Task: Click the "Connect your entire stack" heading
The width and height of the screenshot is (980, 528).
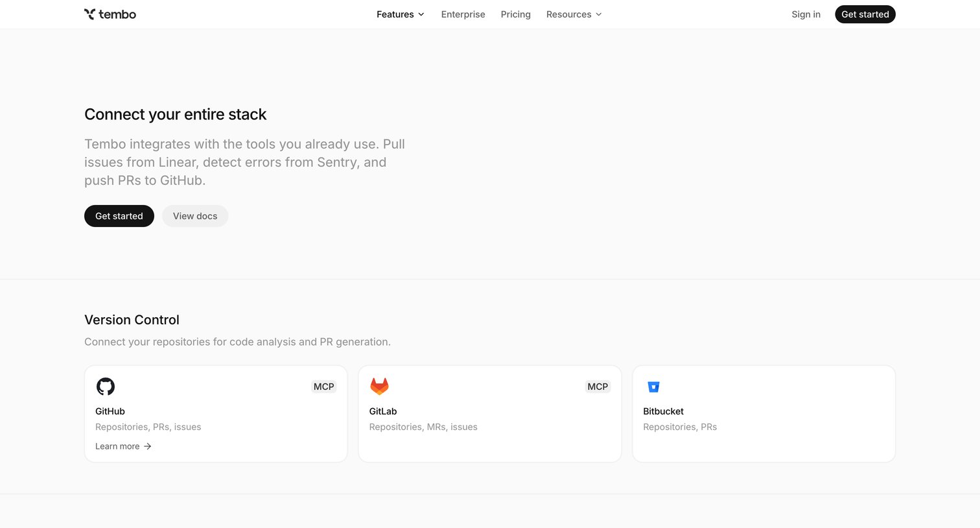Action: tap(176, 114)
